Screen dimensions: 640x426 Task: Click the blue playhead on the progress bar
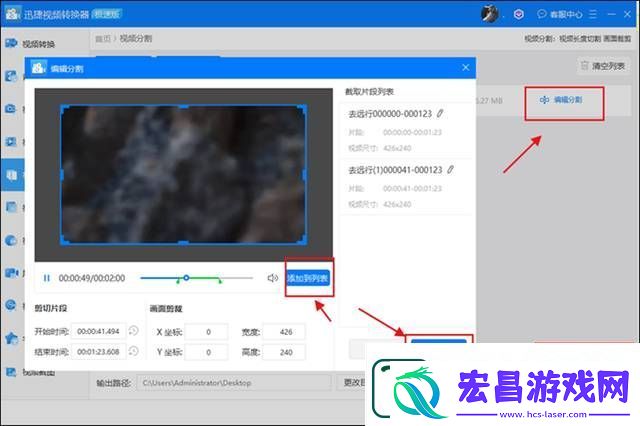186,278
